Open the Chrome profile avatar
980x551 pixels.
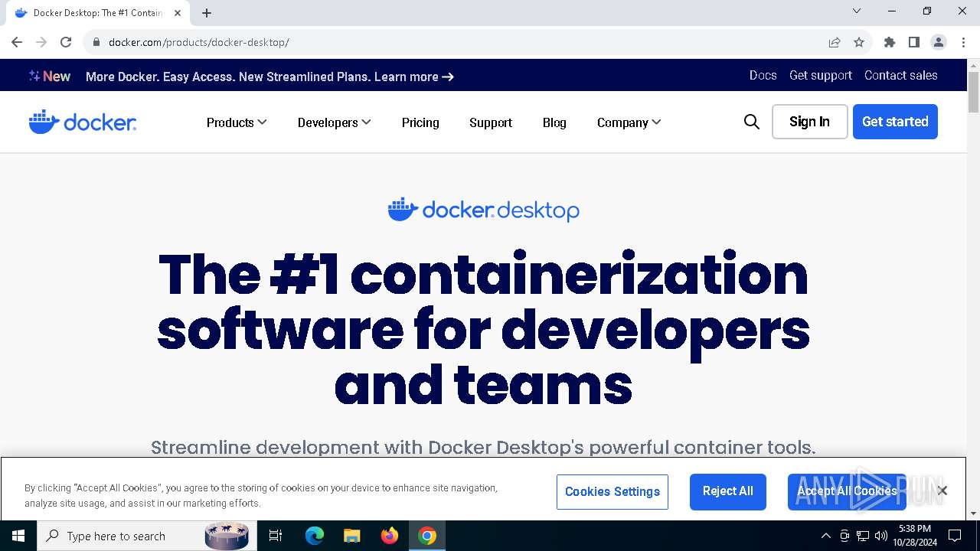point(939,42)
